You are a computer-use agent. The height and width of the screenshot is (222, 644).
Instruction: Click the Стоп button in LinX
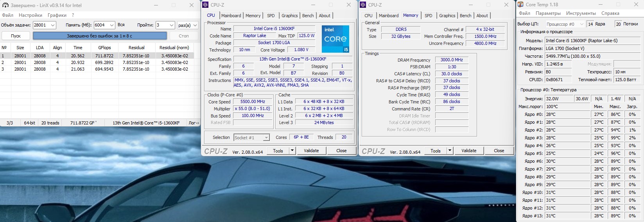pos(184,36)
